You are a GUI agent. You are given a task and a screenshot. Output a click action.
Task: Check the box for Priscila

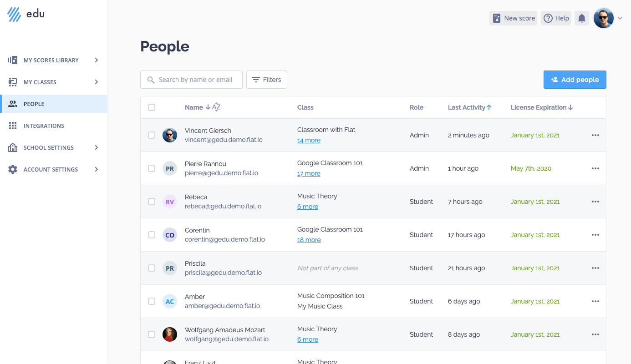click(152, 268)
